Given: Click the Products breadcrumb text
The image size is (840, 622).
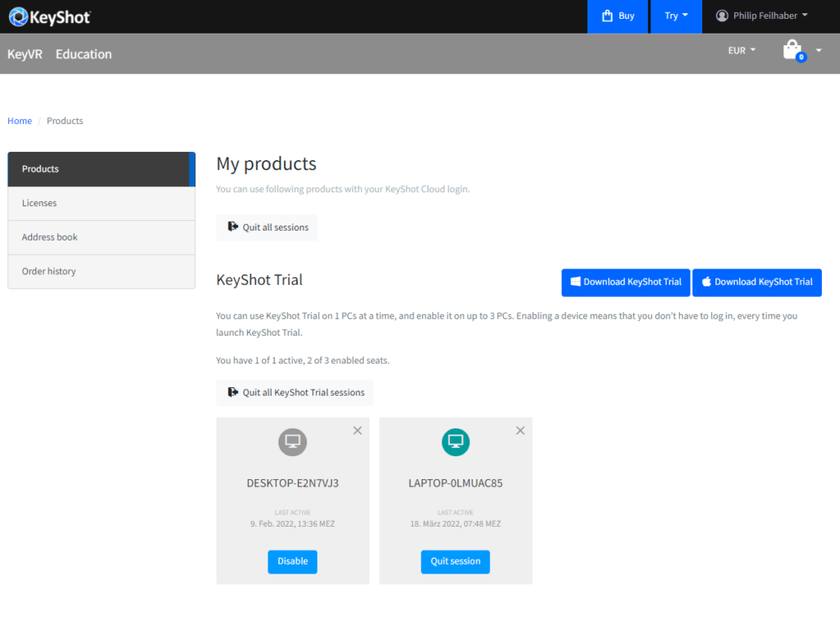Looking at the screenshot, I should [x=65, y=121].
